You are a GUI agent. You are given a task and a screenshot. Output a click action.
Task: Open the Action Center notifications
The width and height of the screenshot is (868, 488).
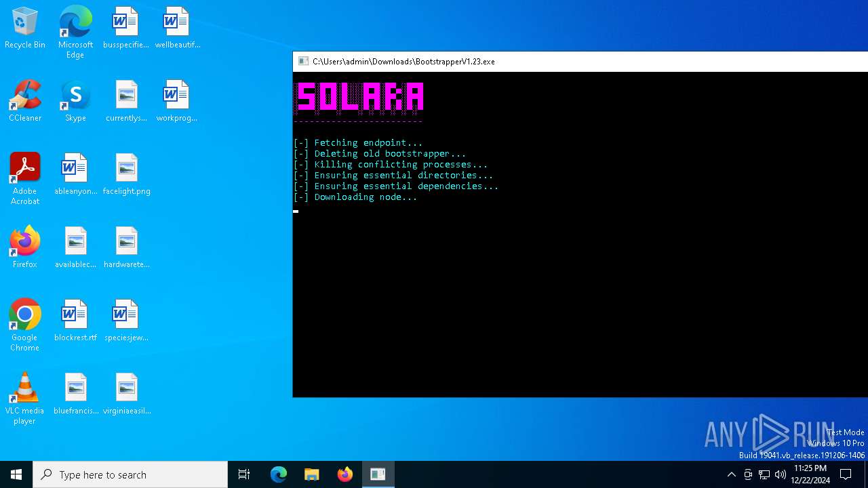[x=846, y=474]
